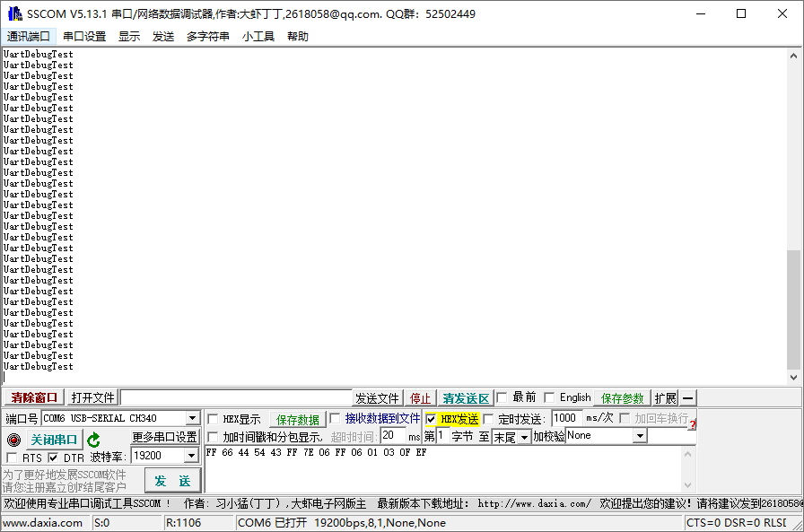The image size is (804, 532).
Task: Open the 扩展 extended send panel
Action: 666,397
